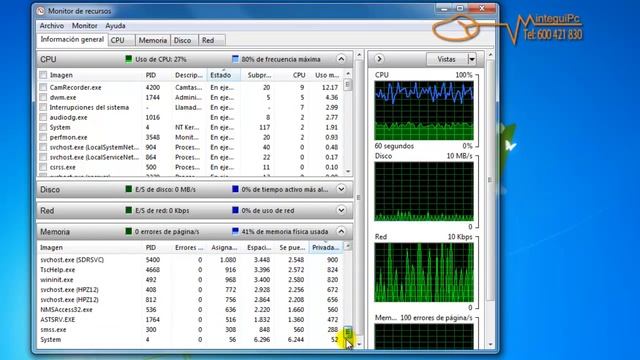Switch to the Red tab
The width and height of the screenshot is (640, 360).
[x=211, y=40]
